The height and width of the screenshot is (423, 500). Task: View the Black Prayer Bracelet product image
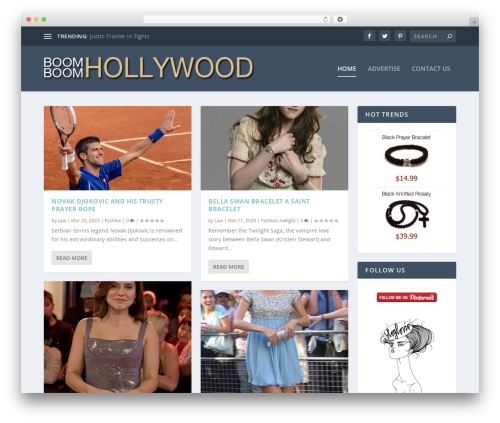tap(406, 156)
